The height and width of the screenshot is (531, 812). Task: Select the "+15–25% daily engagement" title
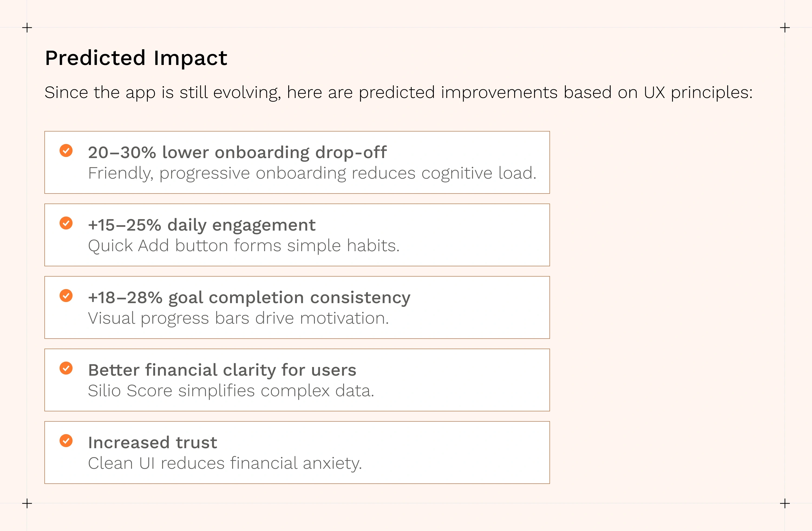pyautogui.click(x=202, y=225)
